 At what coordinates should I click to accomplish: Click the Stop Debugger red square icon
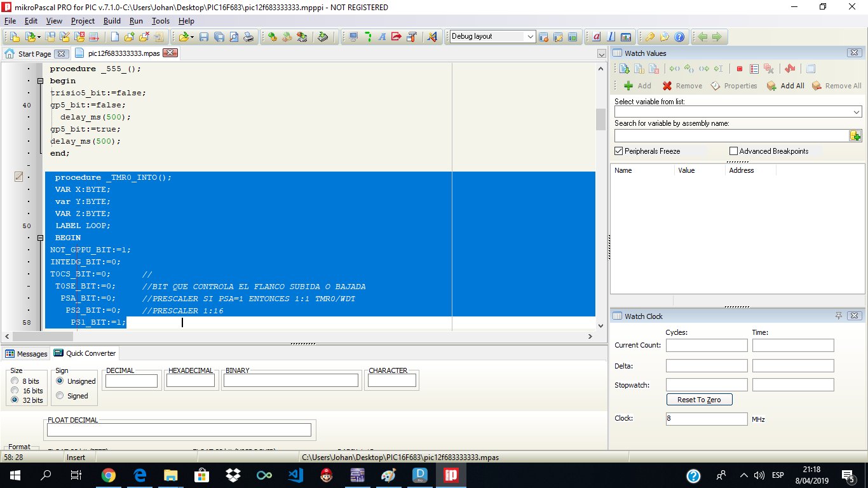pyautogui.click(x=740, y=69)
